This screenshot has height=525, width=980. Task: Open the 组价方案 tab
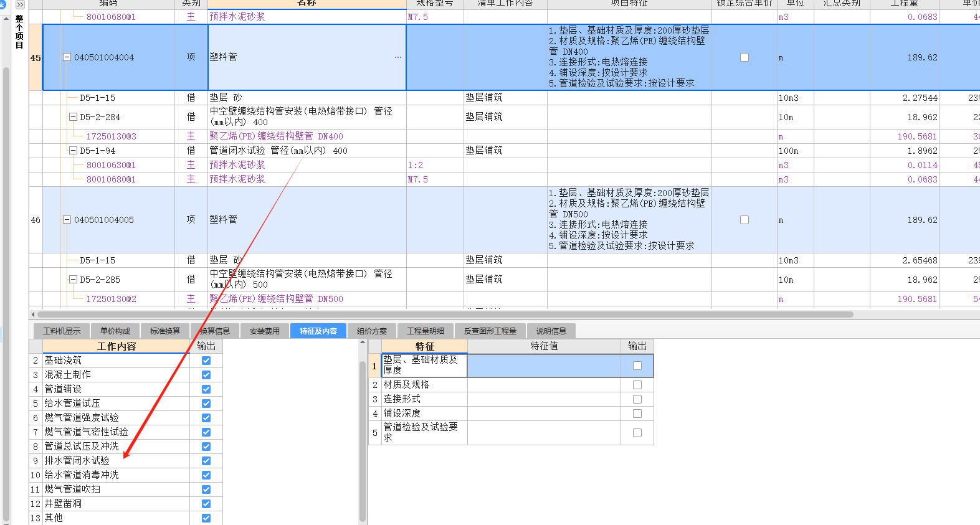[372, 331]
